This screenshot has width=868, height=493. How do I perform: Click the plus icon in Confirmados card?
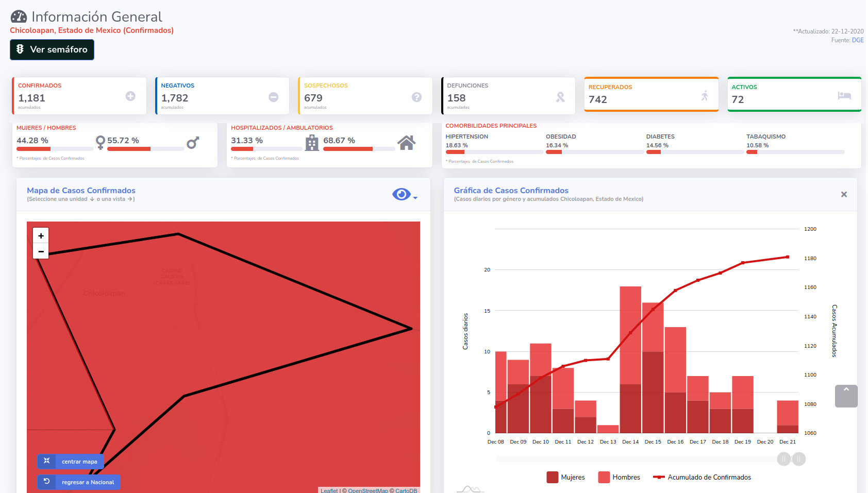tap(130, 96)
